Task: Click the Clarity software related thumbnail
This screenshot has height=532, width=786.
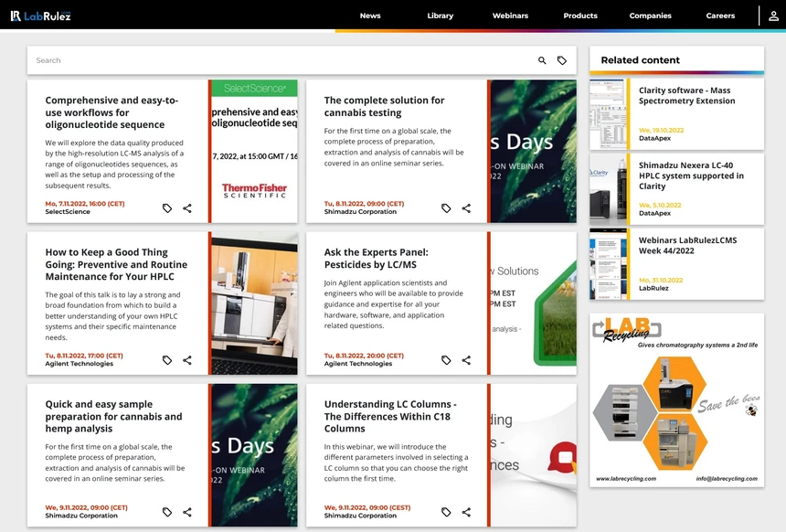Action: pos(608,114)
